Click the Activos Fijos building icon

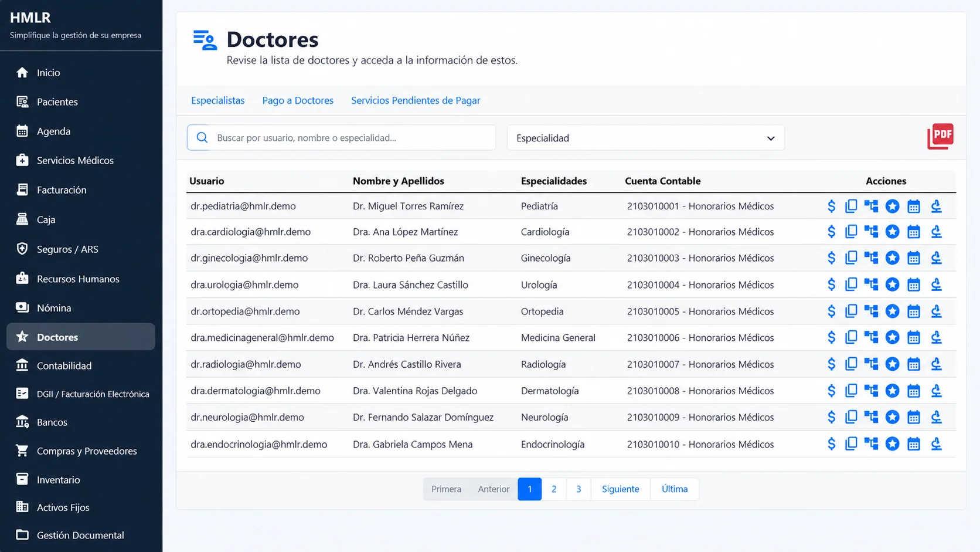point(22,507)
